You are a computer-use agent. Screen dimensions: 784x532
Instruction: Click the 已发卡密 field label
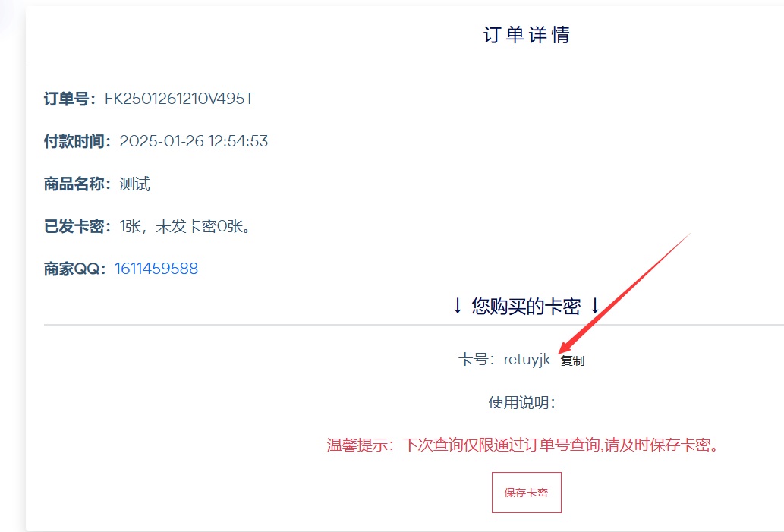77,226
